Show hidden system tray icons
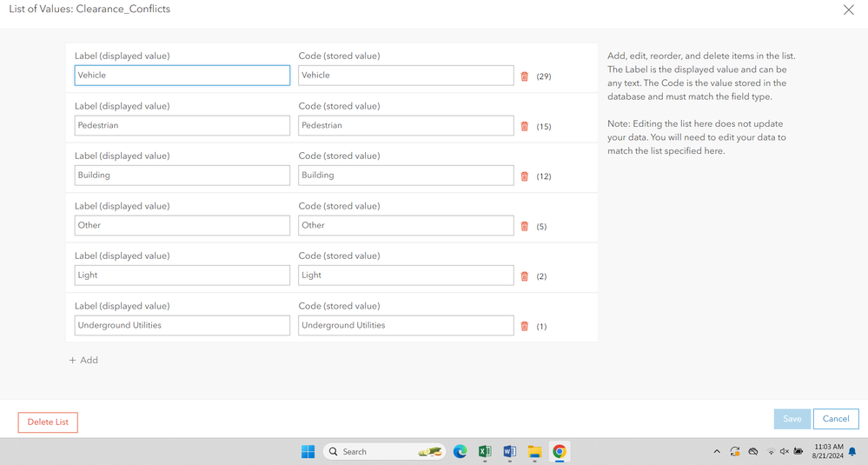Viewport: 868px width, 465px height. (717, 452)
